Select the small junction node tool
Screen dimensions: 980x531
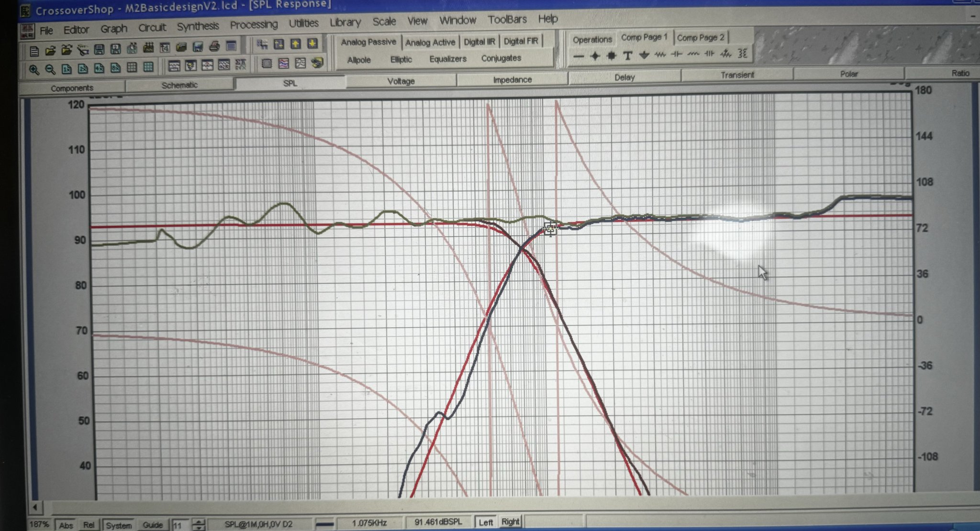(595, 56)
